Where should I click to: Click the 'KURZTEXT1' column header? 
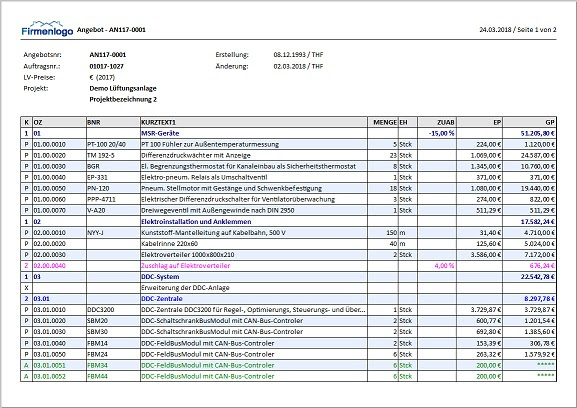click(x=254, y=122)
